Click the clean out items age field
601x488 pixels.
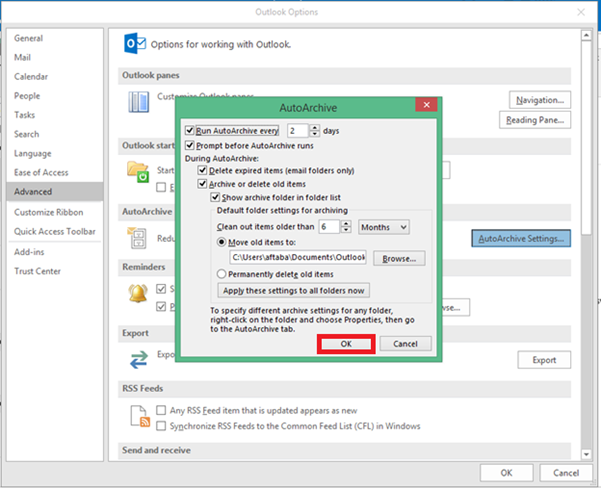(x=330, y=227)
